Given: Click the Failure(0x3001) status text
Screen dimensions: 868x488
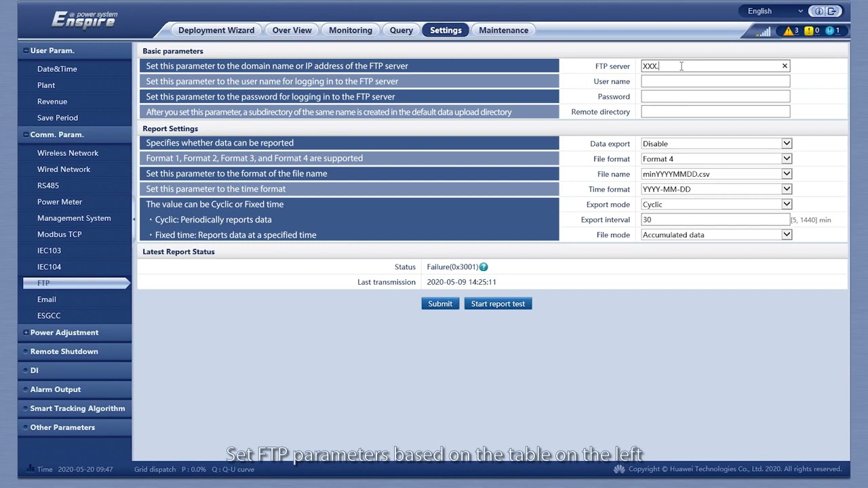Looking at the screenshot, I should (x=452, y=267).
